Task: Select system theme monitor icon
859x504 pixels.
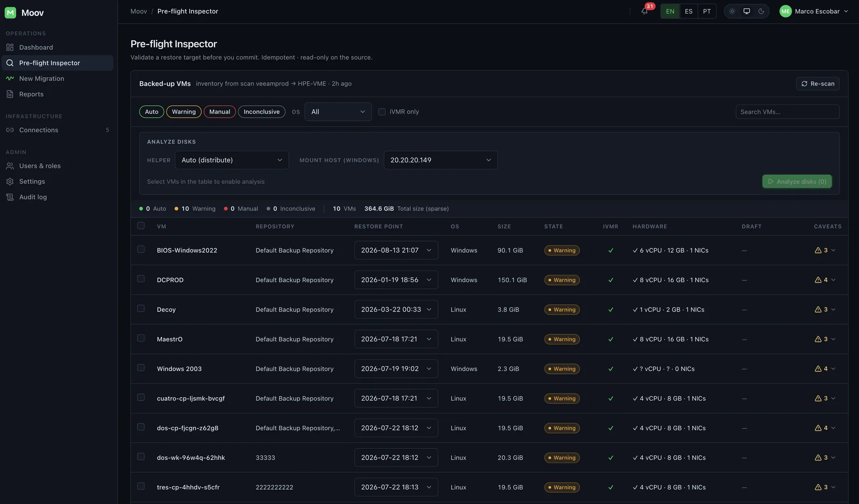Action: 746,11
